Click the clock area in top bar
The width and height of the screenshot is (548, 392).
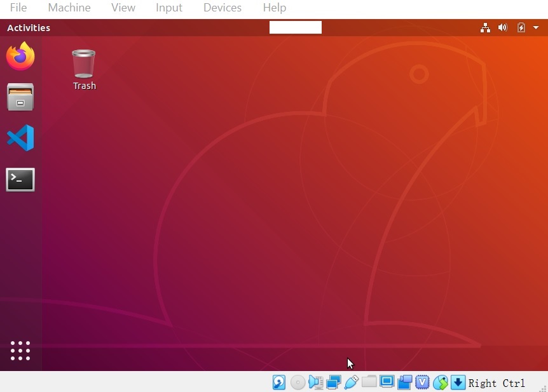tap(296, 27)
